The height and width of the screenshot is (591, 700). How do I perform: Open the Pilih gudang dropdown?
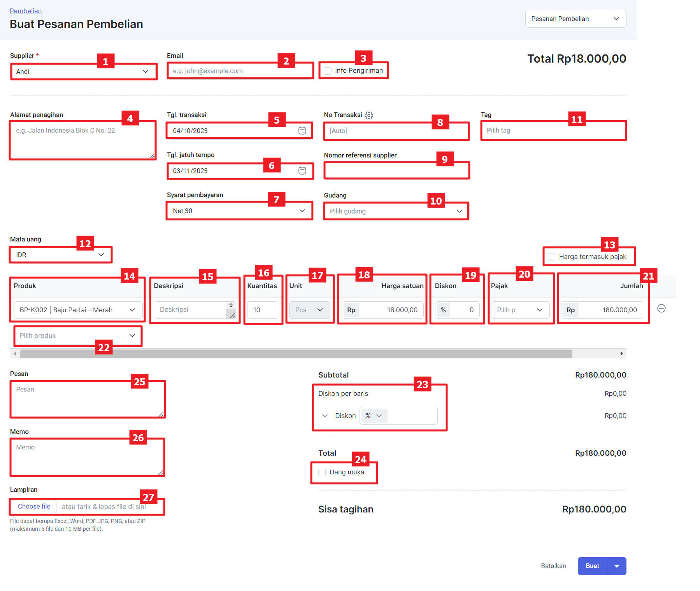point(396,211)
